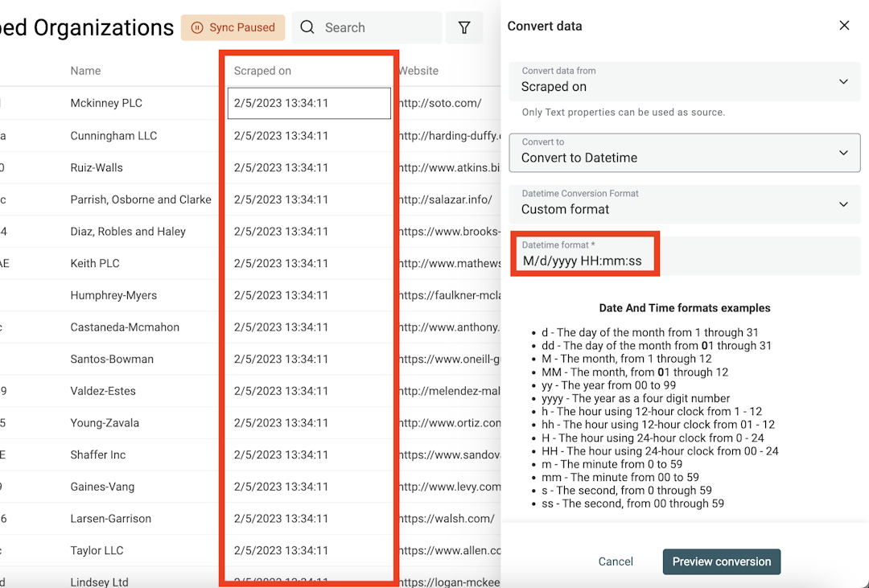Close the Convert data panel
The image size is (869, 588).
(x=844, y=25)
